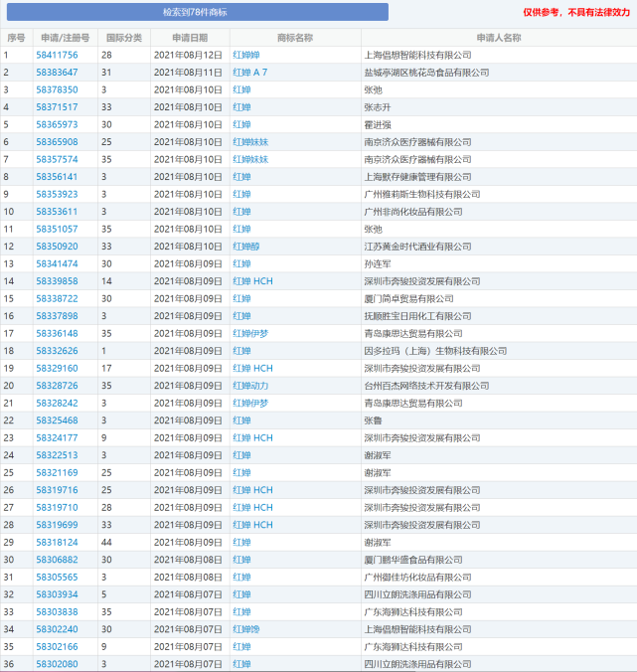The width and height of the screenshot is (637, 672).
Task: Open registration number 58356141
Action: tap(57, 177)
